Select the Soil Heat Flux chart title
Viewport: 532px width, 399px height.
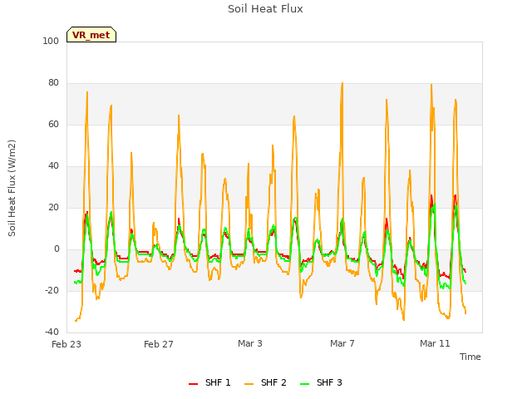[265, 9]
